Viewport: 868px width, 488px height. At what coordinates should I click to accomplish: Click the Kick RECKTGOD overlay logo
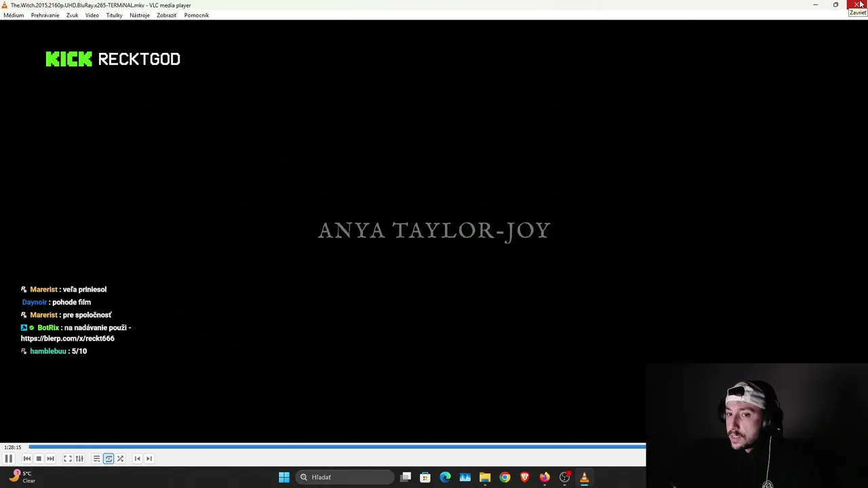pos(113,60)
